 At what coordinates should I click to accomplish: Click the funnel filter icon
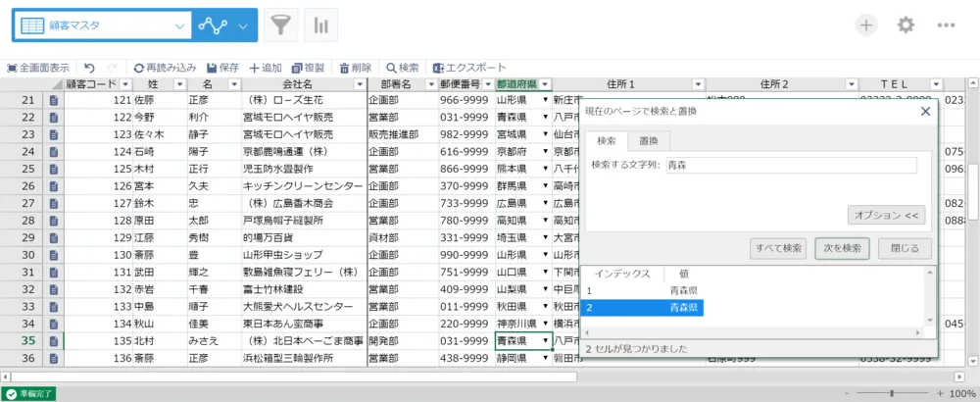tap(281, 25)
